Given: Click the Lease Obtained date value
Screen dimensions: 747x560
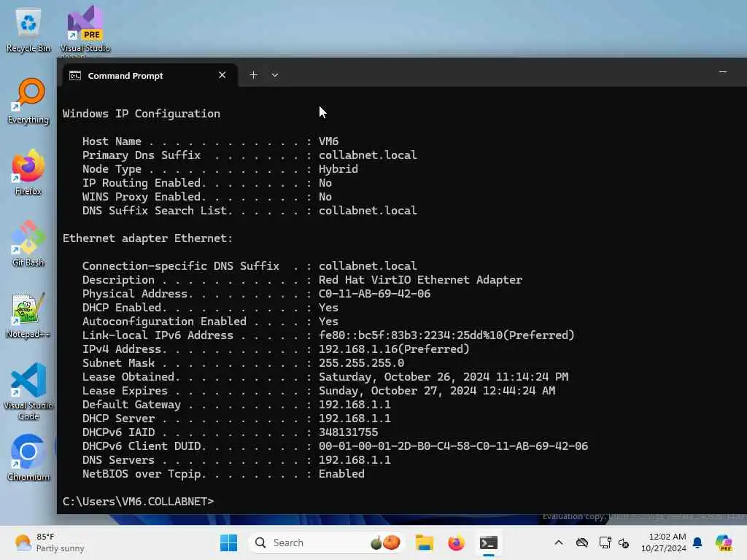Looking at the screenshot, I should (x=444, y=377).
